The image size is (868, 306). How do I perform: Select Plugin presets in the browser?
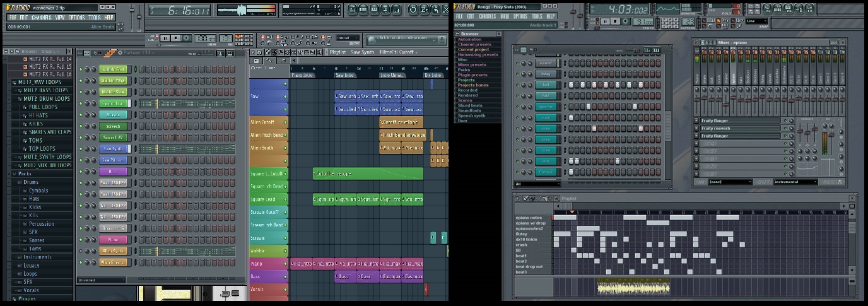click(x=472, y=75)
